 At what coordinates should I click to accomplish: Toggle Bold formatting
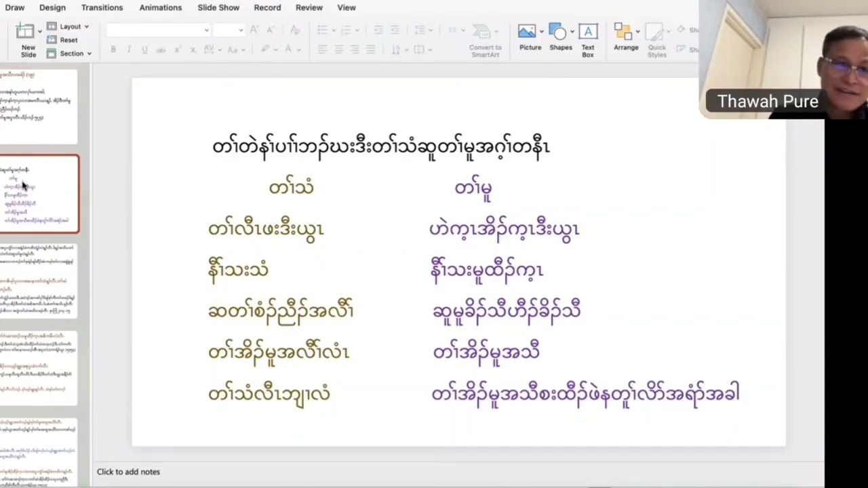pyautogui.click(x=113, y=49)
